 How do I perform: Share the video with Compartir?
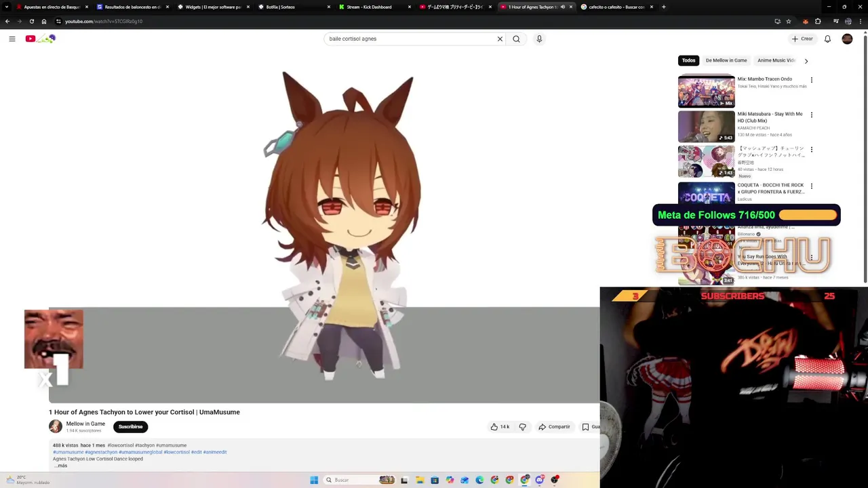click(x=554, y=427)
